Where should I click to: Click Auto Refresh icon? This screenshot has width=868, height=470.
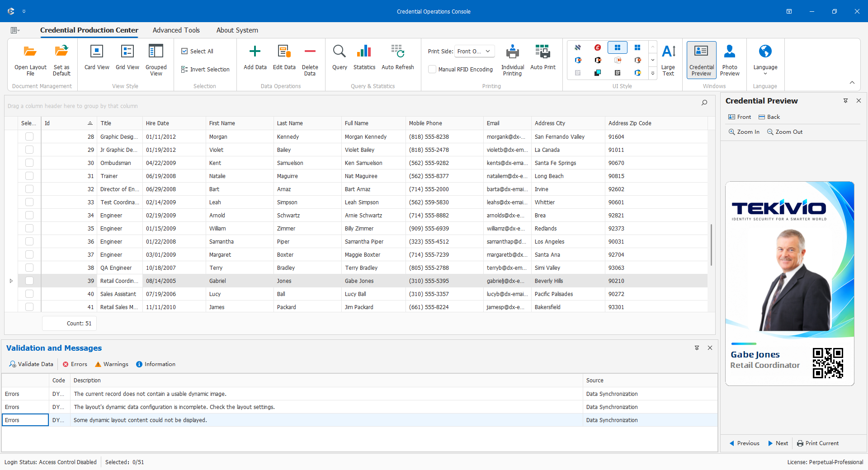397,51
